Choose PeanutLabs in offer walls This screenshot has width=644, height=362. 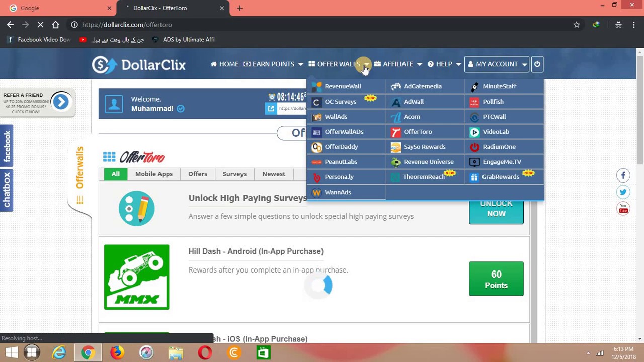point(346,162)
